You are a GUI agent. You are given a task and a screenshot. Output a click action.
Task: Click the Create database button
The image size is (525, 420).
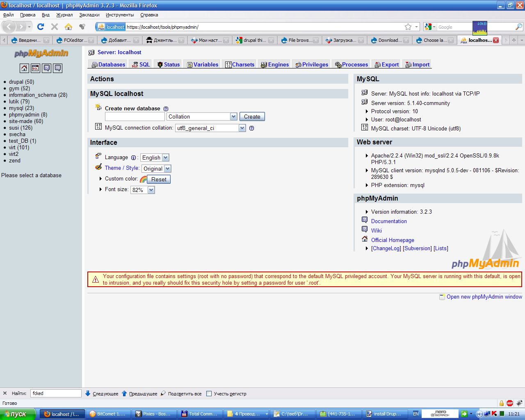coord(252,116)
